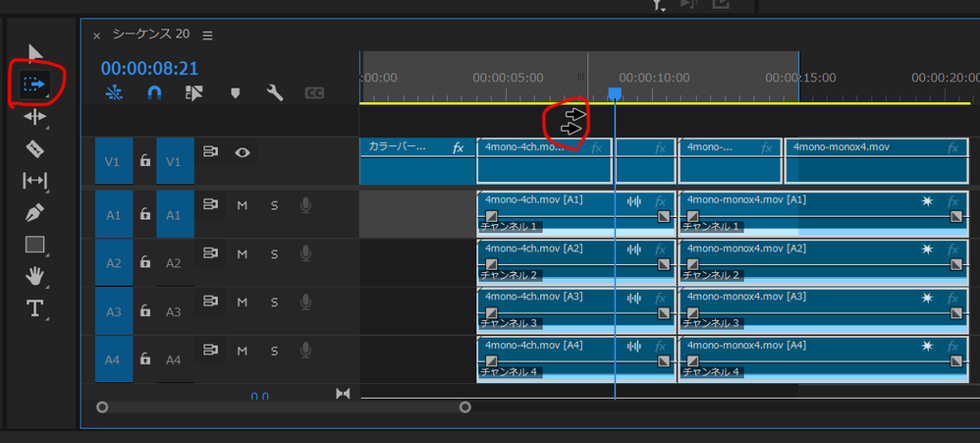Toggle A2 track lock

[145, 262]
